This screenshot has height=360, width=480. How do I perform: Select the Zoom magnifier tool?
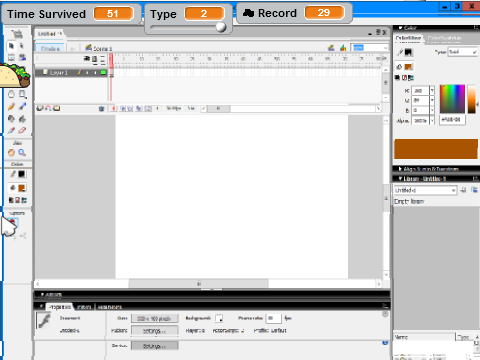[22, 153]
